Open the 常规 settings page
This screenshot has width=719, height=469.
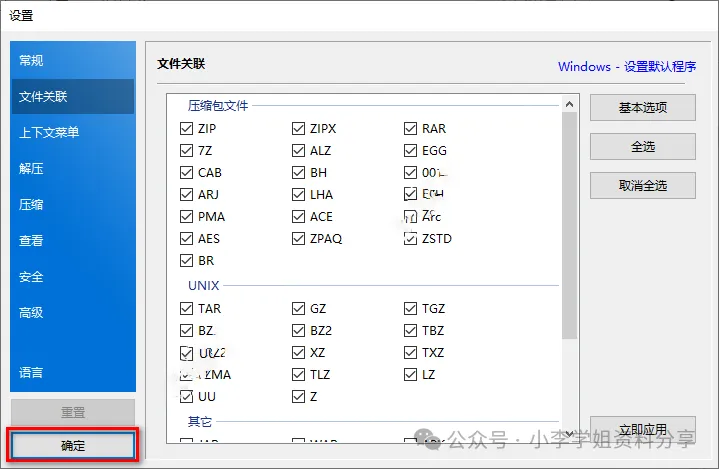click(x=73, y=61)
